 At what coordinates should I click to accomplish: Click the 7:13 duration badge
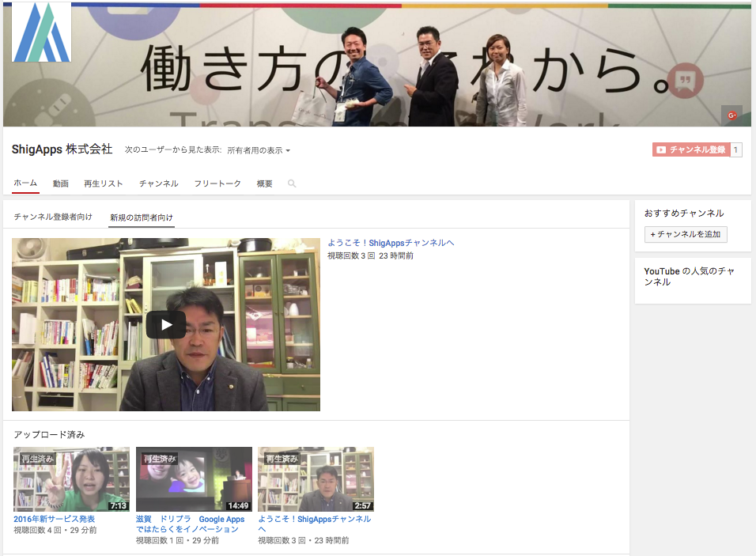pyautogui.click(x=118, y=506)
